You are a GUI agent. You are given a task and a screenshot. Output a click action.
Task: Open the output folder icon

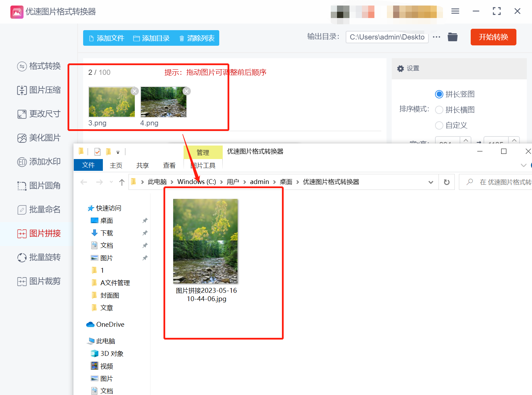452,37
